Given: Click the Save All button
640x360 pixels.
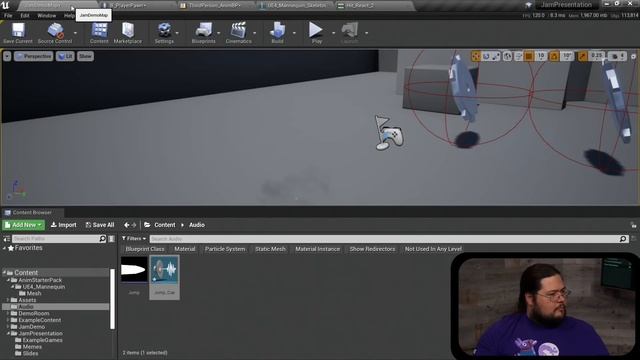Looking at the screenshot, I should (100, 225).
